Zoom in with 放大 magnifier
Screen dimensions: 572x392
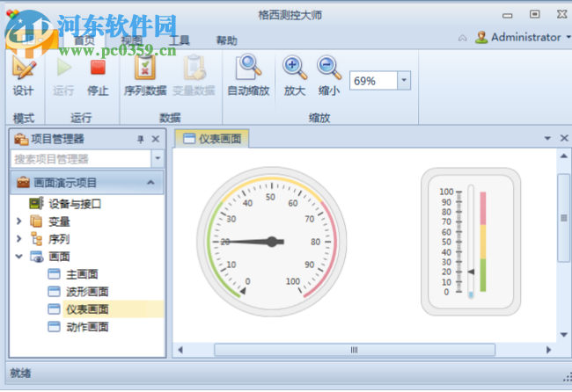point(295,76)
